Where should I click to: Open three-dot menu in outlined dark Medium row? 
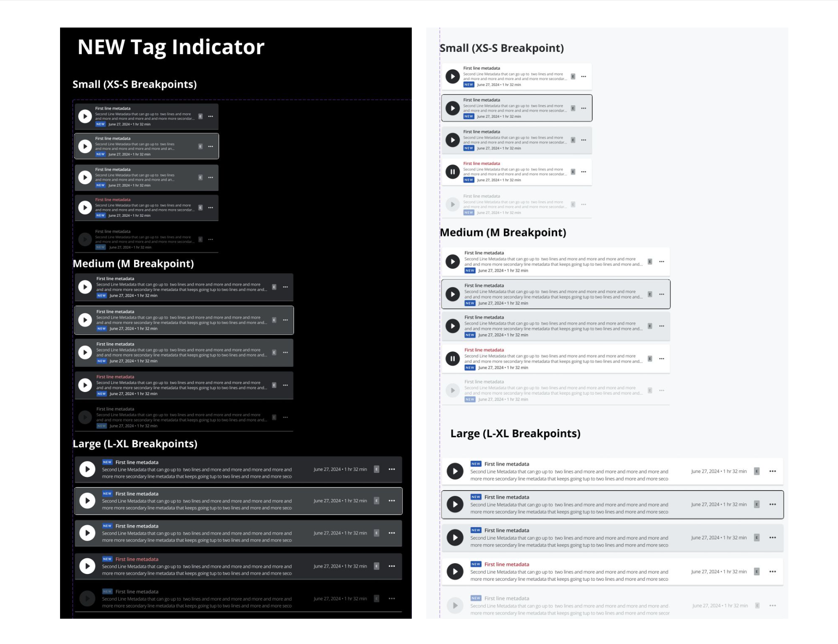click(x=285, y=320)
